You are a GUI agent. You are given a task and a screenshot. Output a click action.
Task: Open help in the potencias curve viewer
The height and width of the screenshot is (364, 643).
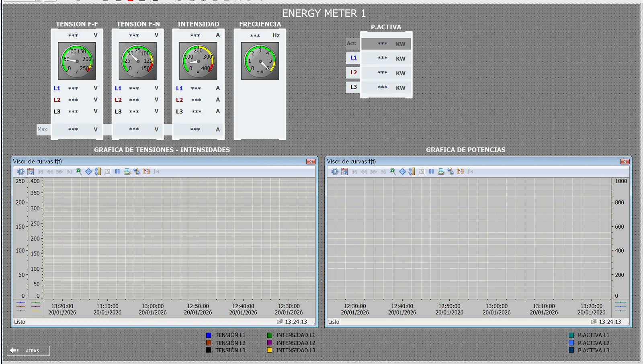pyautogui.click(x=335, y=172)
